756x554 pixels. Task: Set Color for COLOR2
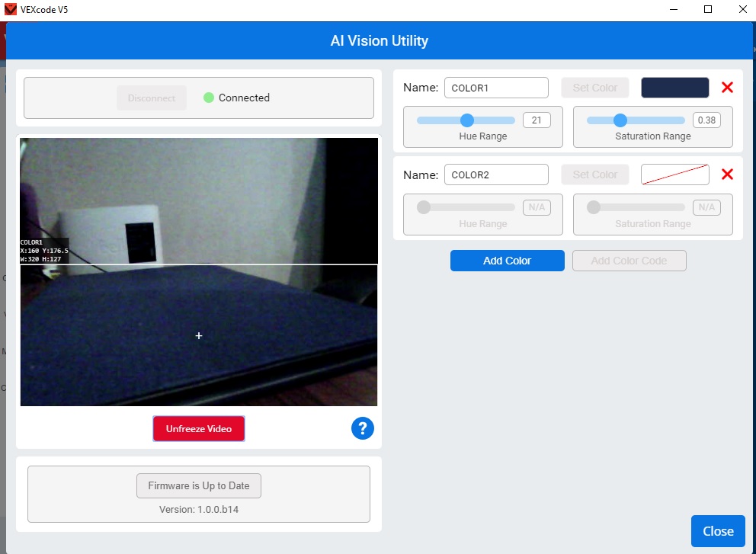click(x=594, y=174)
